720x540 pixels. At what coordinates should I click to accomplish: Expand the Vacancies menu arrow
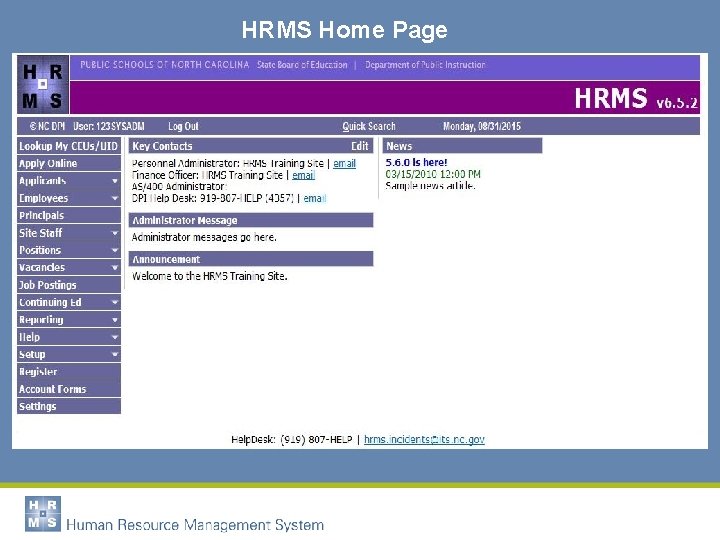115,267
